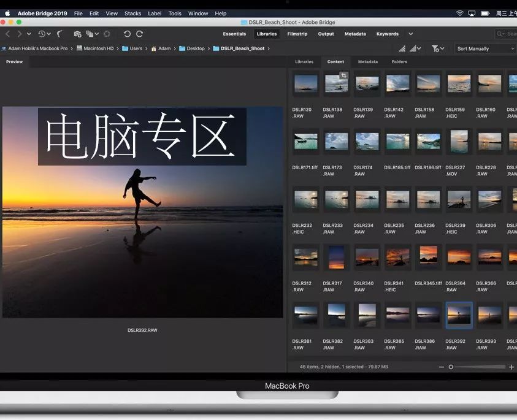The width and height of the screenshot is (517, 420).
Task: Click the search field
Action: click(x=506, y=34)
